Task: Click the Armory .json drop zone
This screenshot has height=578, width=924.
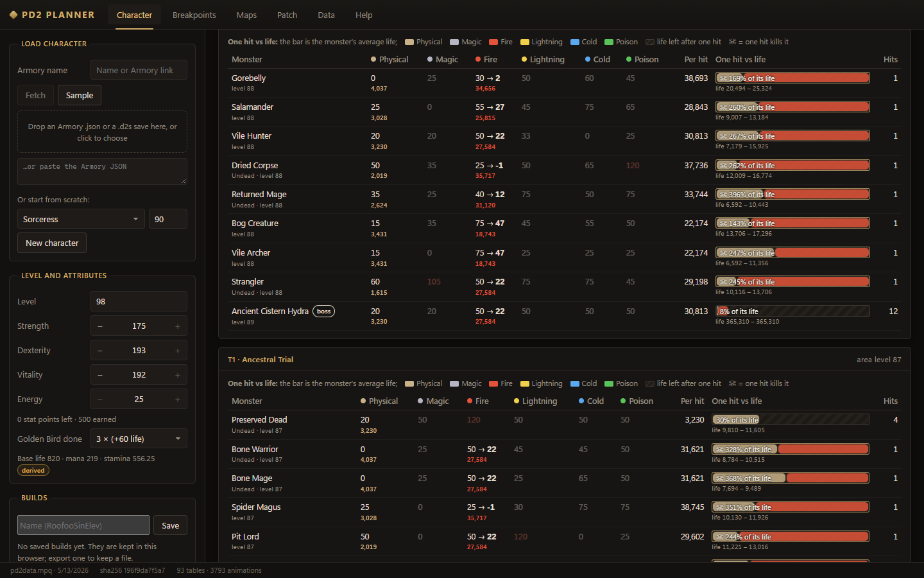Action: coord(102,132)
